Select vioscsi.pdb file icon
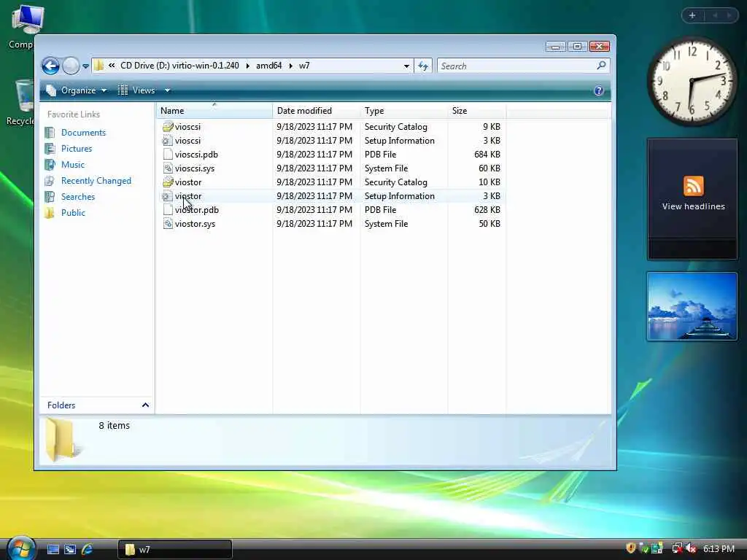The image size is (747, 560). tap(168, 155)
